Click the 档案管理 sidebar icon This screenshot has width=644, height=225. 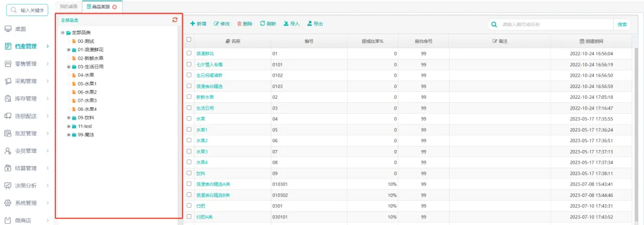click(7, 46)
